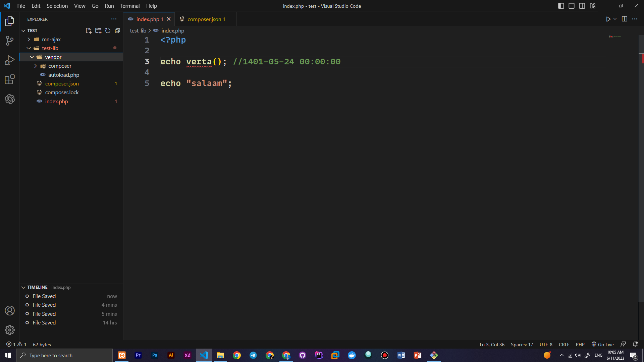
Task: Open Run and Debug view
Action: click(10, 60)
